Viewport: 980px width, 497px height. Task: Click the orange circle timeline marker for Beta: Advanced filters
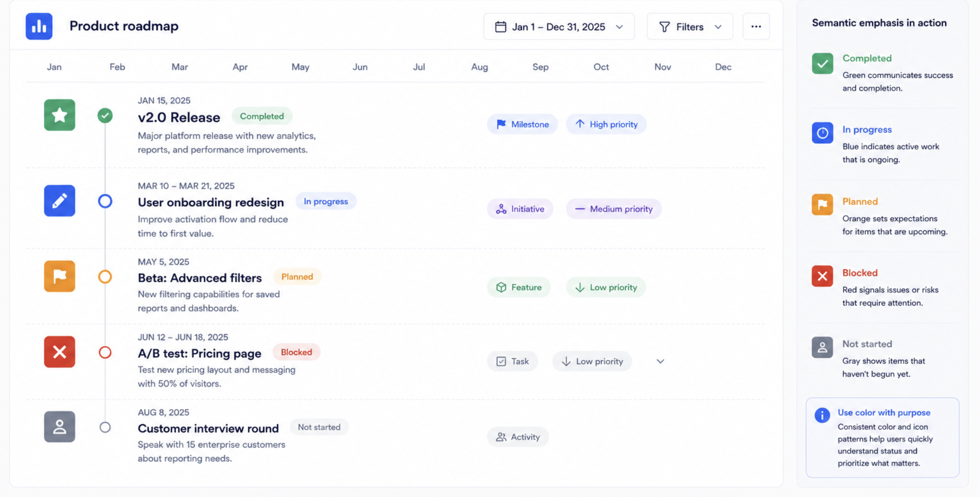point(105,276)
